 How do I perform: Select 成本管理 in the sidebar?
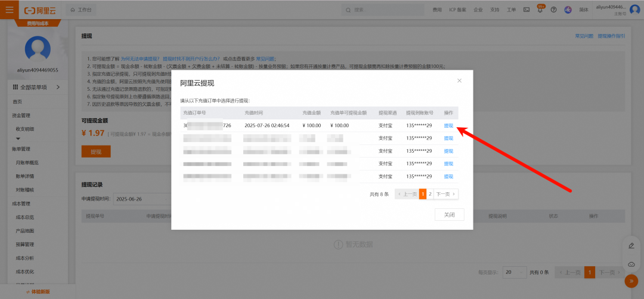click(21, 204)
